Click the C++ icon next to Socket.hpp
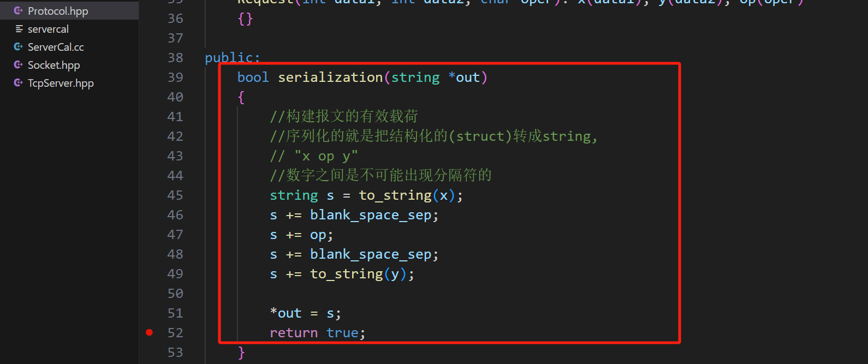Image resolution: width=868 pixels, height=364 pixels. point(19,65)
